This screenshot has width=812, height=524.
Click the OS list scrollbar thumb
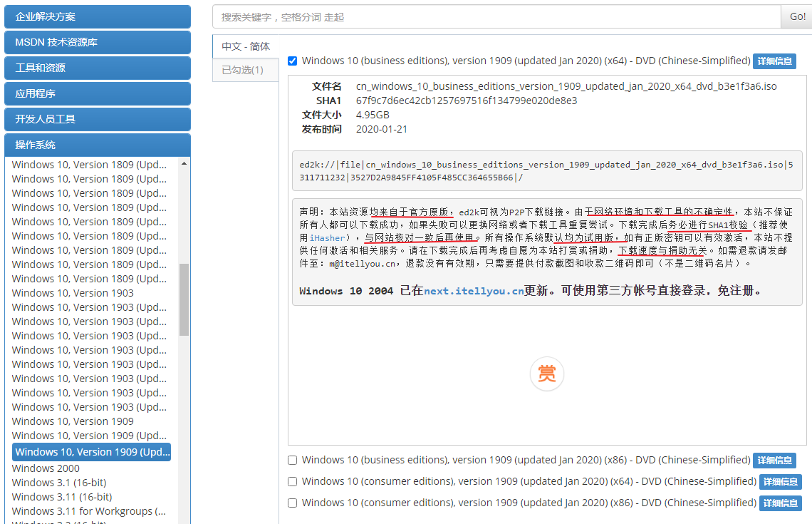184,299
